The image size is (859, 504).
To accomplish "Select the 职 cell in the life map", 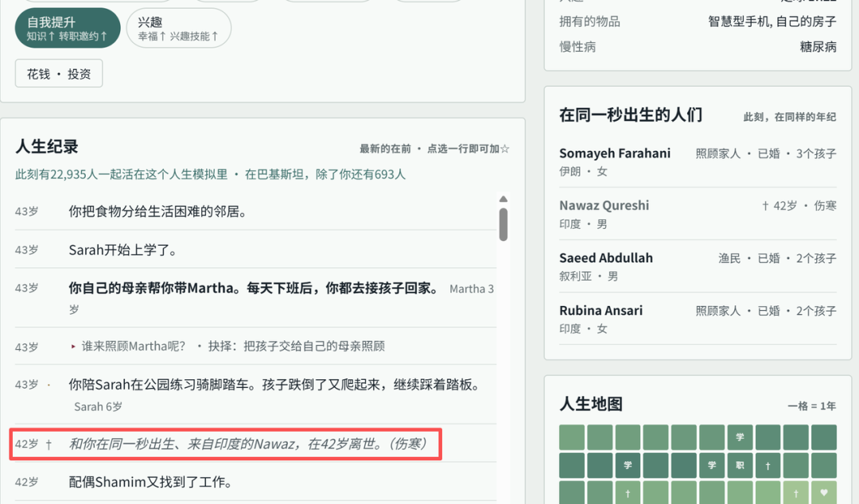I will tap(740, 465).
